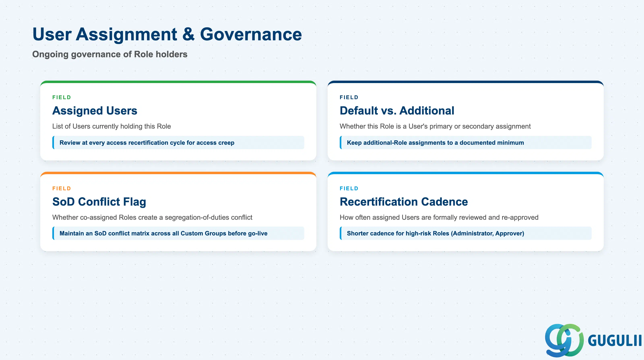Click the Gugulii swirl logo icon
Screen dimensions: 644x360
click(564, 340)
